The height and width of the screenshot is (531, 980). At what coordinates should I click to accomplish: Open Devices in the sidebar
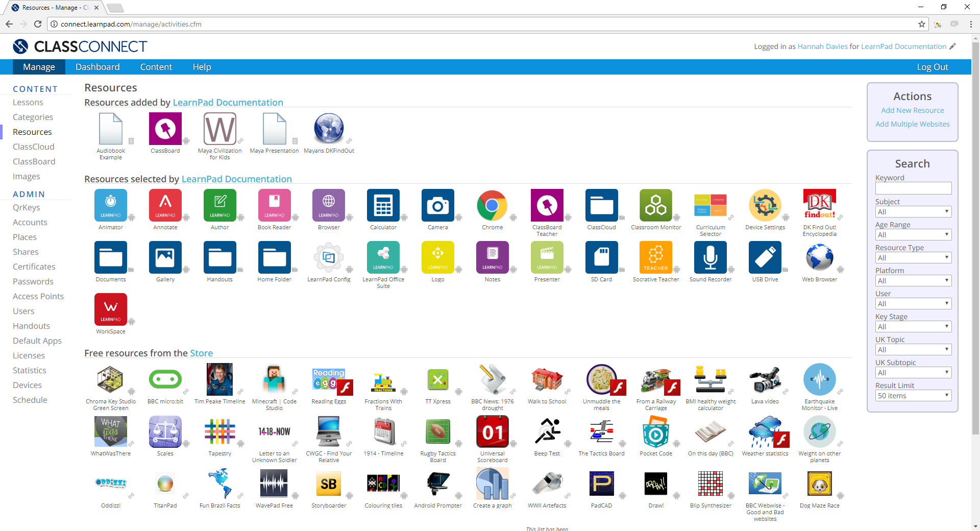(28, 385)
